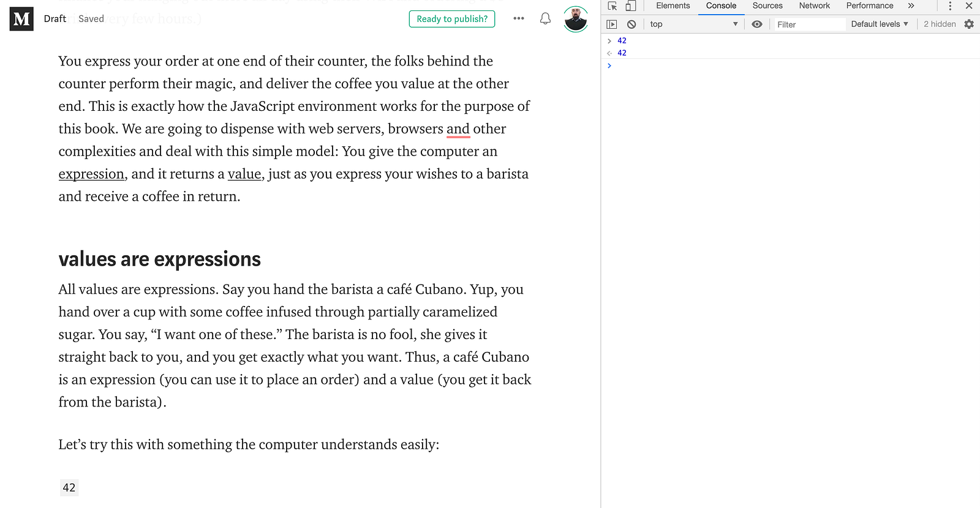This screenshot has width=980, height=508.
Task: Open the DevTools customize menu
Action: tap(950, 6)
